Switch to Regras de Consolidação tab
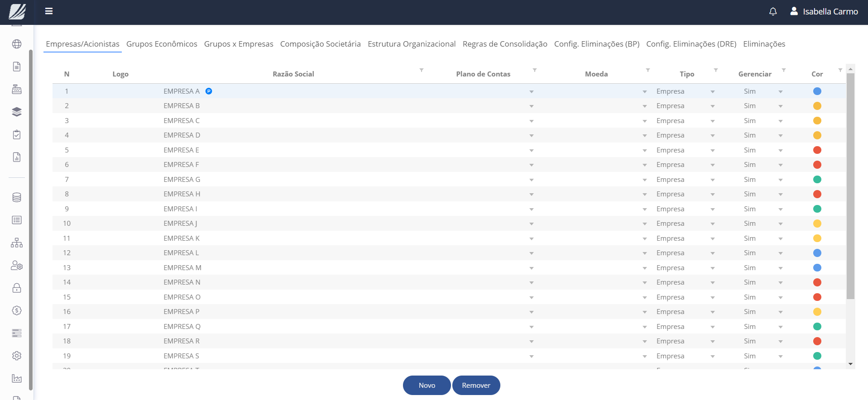The image size is (868, 400). coord(505,44)
